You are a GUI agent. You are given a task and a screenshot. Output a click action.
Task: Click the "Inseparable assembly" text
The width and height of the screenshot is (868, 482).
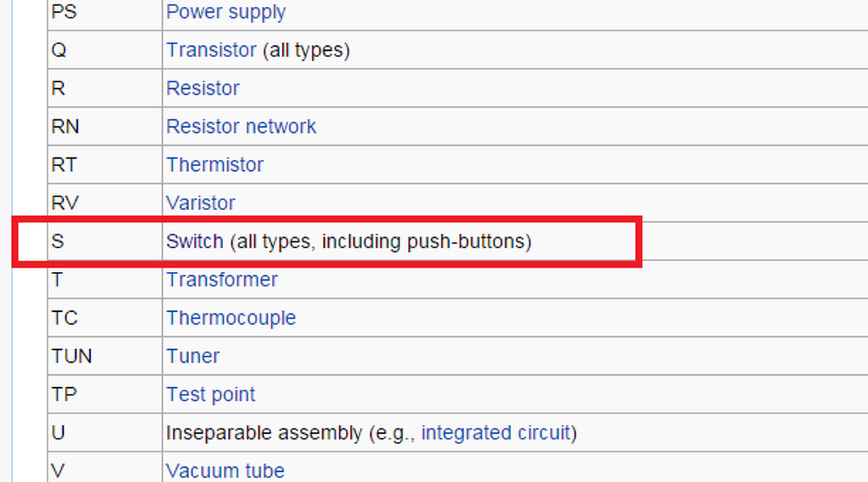264,433
